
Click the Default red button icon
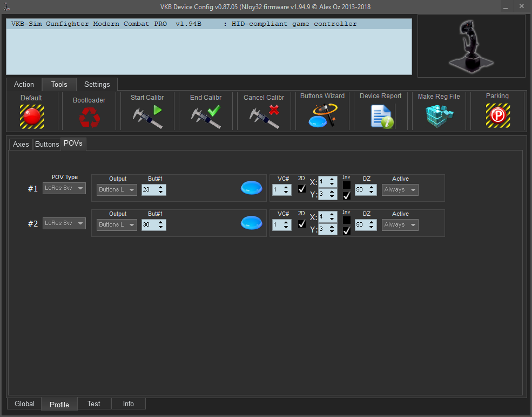coord(32,117)
